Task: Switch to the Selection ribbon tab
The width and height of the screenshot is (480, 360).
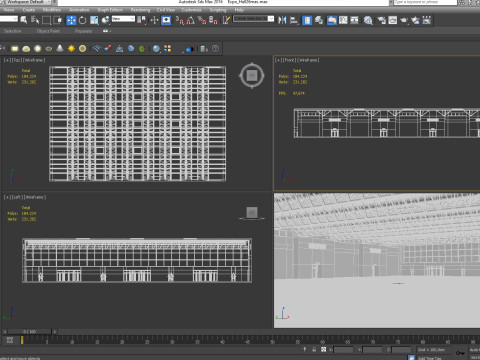Action: [13, 31]
